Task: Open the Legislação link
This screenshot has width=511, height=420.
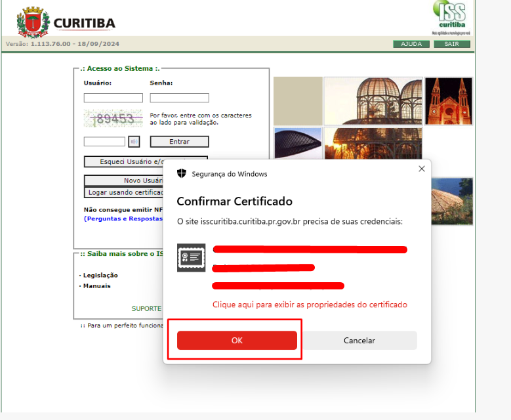Action: click(x=100, y=275)
